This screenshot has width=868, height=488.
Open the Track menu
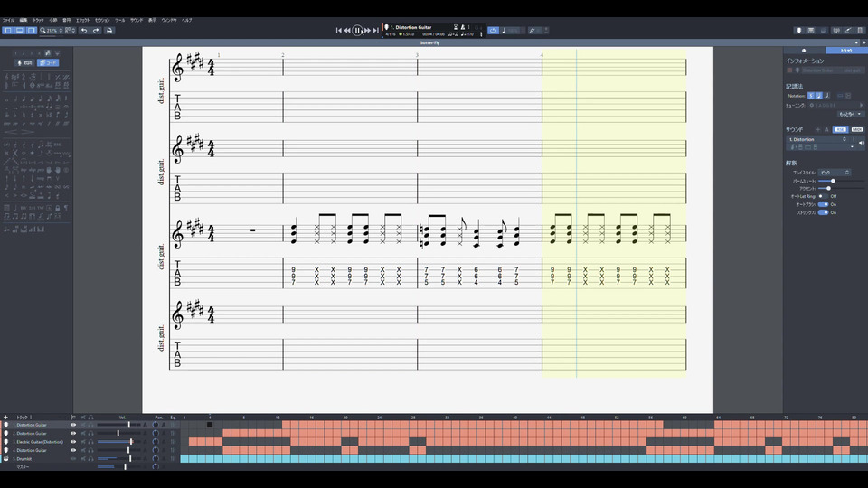click(38, 20)
